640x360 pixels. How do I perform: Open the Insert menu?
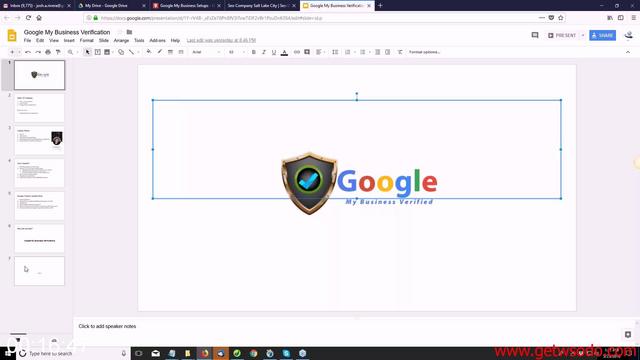[69, 40]
